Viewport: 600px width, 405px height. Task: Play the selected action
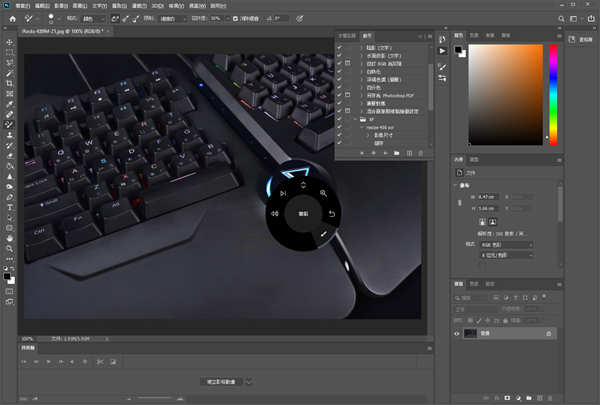tap(385, 153)
